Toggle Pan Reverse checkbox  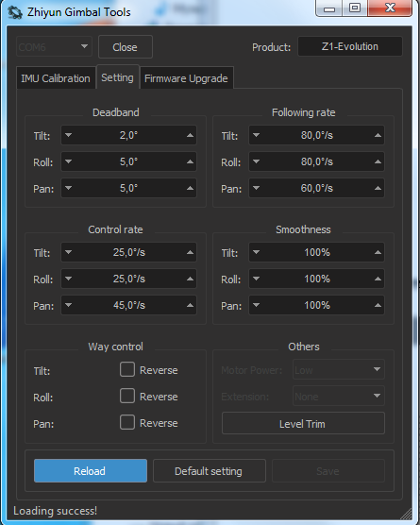127,422
